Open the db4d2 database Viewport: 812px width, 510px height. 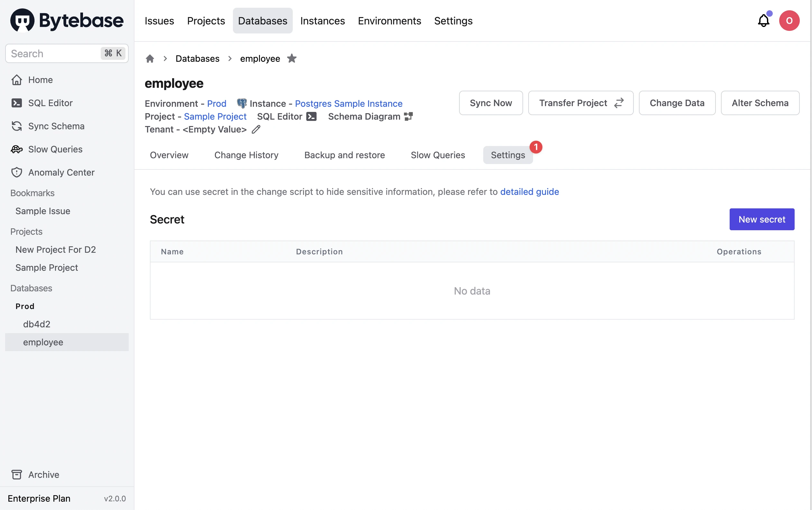pos(37,324)
